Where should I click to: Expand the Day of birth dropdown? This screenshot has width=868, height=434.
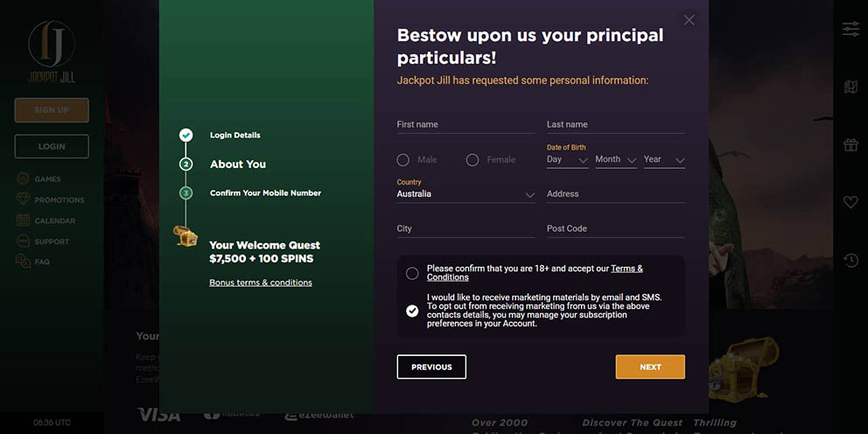(x=567, y=160)
